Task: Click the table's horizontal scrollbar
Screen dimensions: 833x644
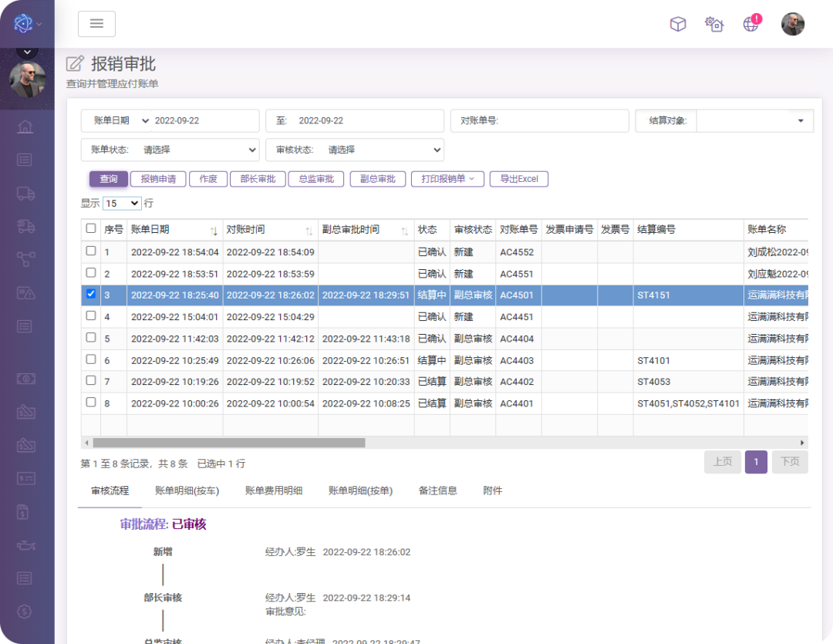Action: (x=228, y=443)
